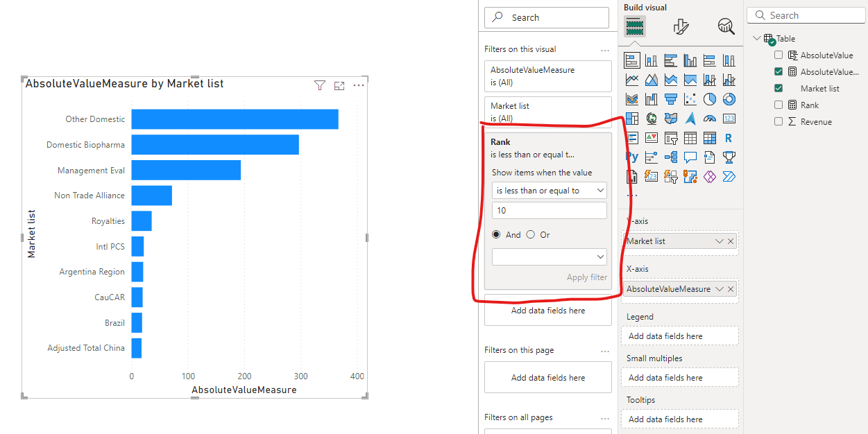The height and width of the screenshot is (434, 868).
Task: Uncheck the Market list field checkbox
Action: pyautogui.click(x=778, y=88)
